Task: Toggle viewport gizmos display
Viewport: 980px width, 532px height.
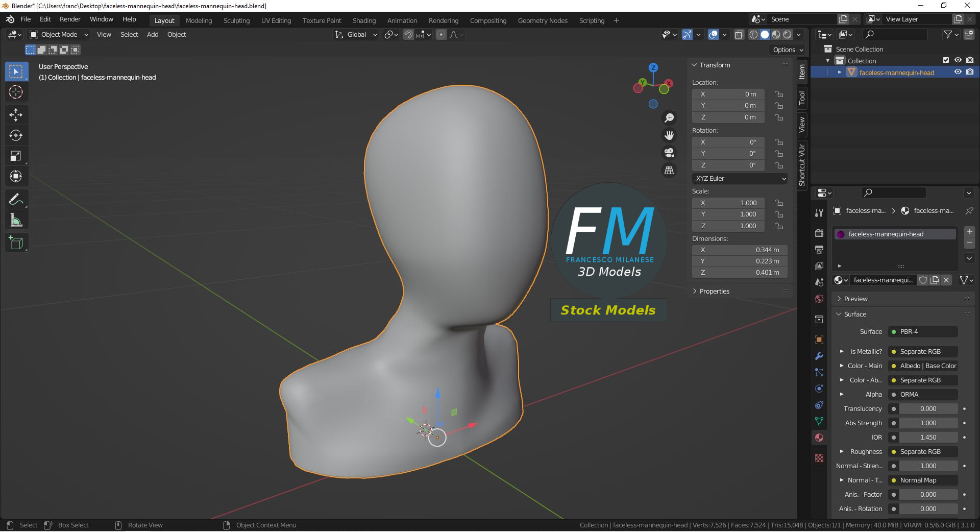Action: (688, 35)
